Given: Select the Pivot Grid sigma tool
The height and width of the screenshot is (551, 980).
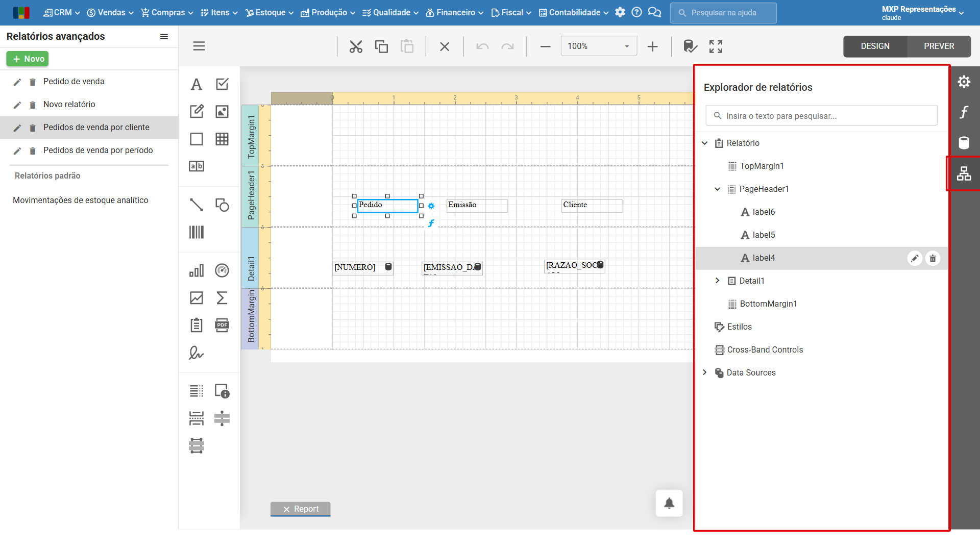Looking at the screenshot, I should point(222,298).
